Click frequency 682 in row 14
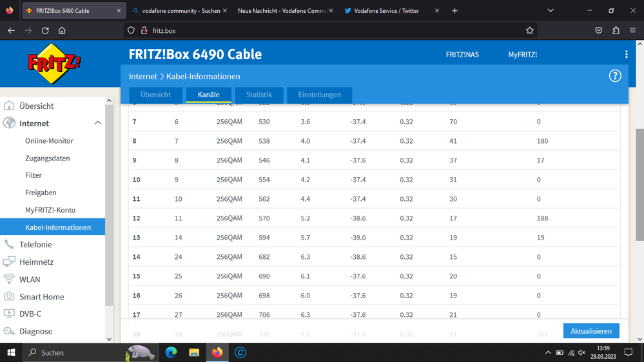The height and width of the screenshot is (362, 644). (x=264, y=256)
